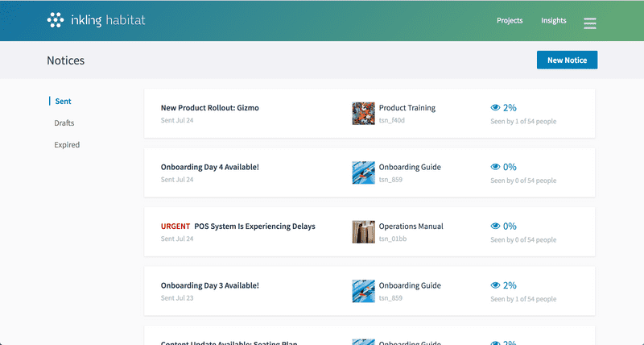
Task: Click eye icon on Onboarding Day 3 row
Action: pos(495,285)
